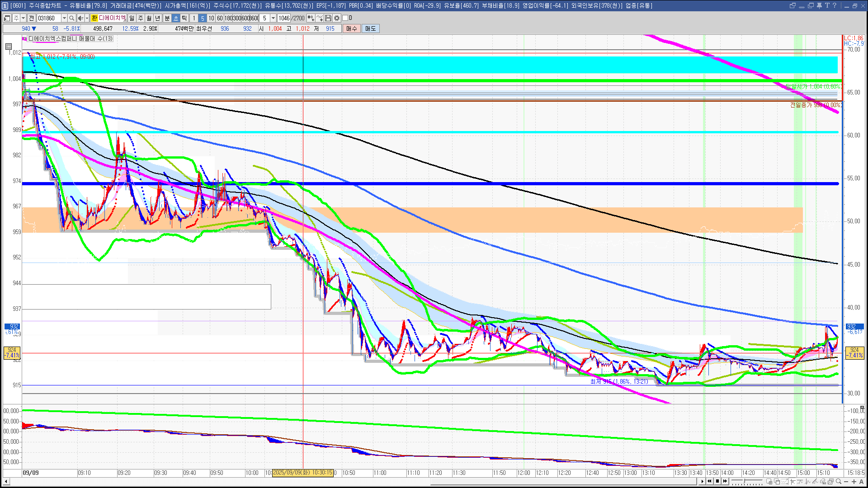Select the 일 (daily) period tab

[x=132, y=18]
